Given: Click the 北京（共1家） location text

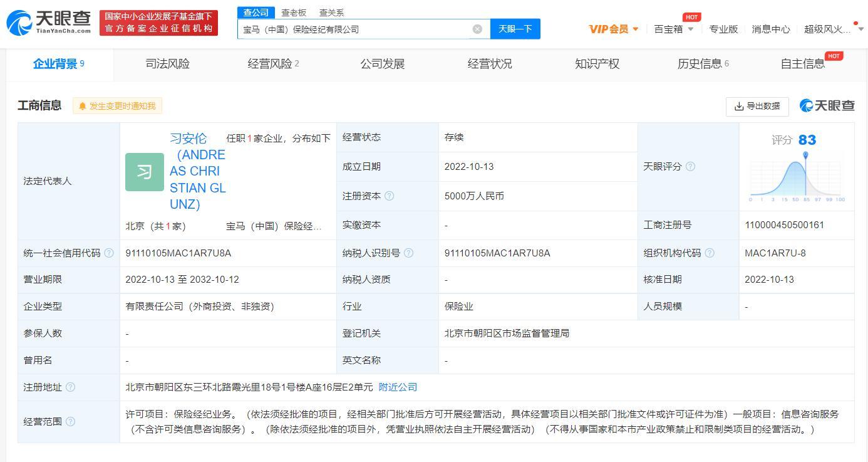Looking at the screenshot, I should 155,226.
